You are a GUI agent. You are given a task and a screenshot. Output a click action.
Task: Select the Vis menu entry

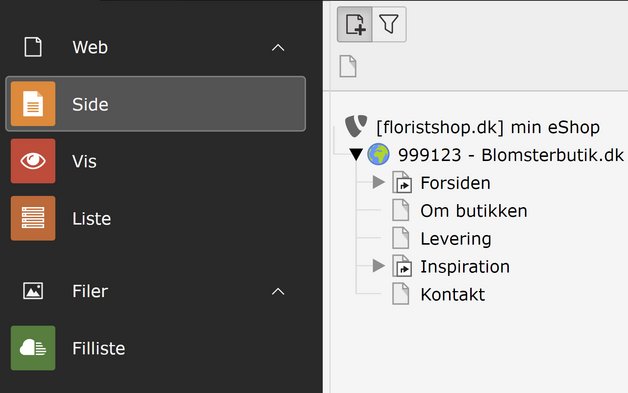pyautogui.click(x=85, y=161)
